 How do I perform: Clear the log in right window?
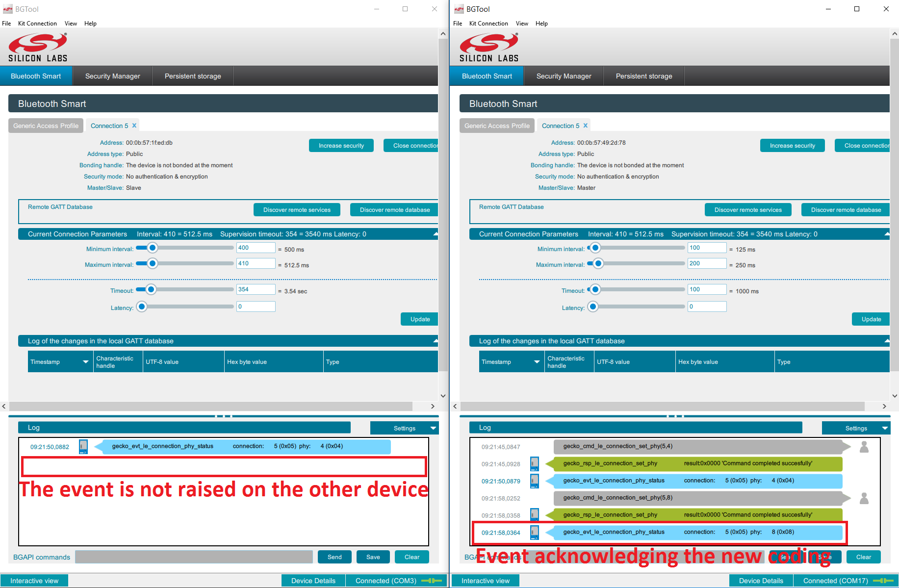(x=864, y=557)
